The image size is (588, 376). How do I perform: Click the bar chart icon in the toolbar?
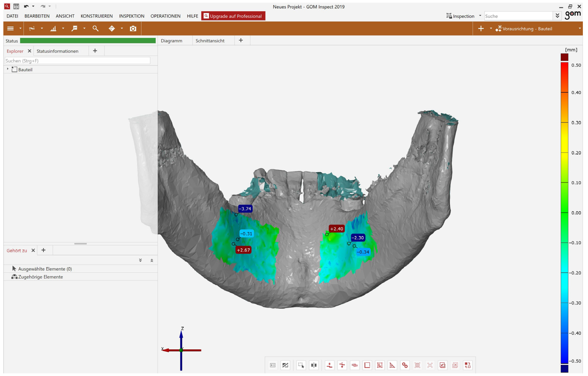(53, 29)
